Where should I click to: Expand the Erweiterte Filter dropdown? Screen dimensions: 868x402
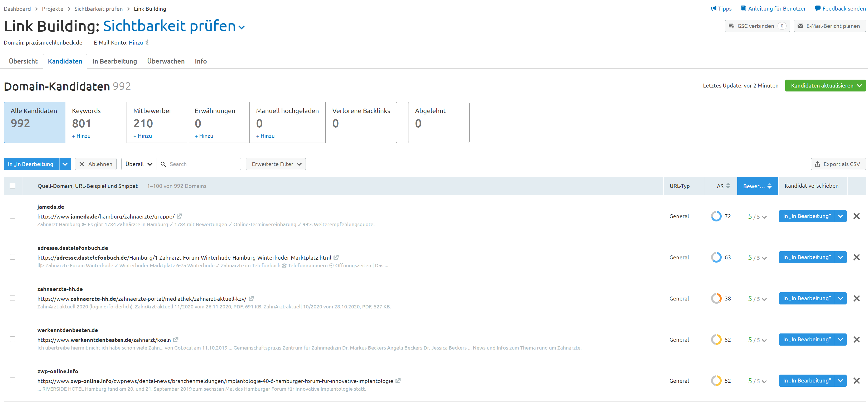click(x=275, y=164)
